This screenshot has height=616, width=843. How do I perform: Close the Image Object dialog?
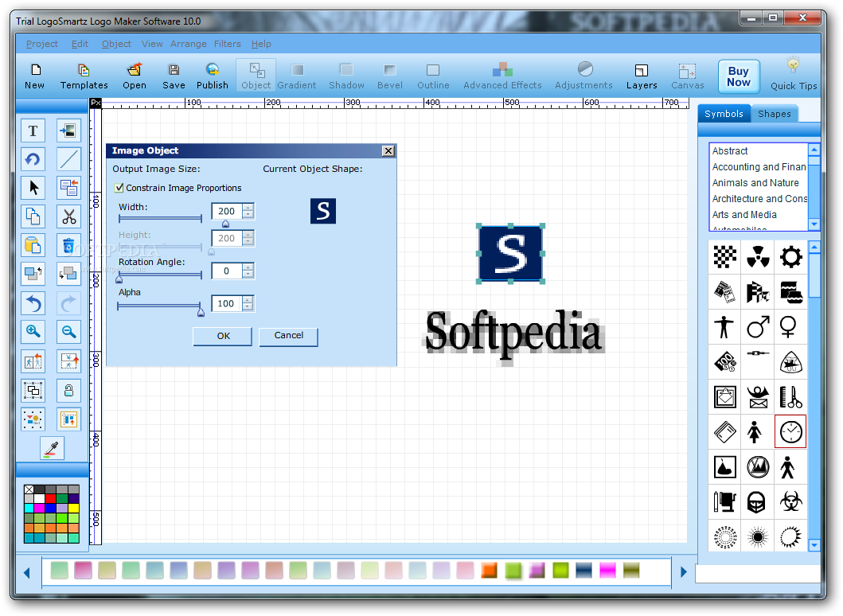click(x=388, y=151)
